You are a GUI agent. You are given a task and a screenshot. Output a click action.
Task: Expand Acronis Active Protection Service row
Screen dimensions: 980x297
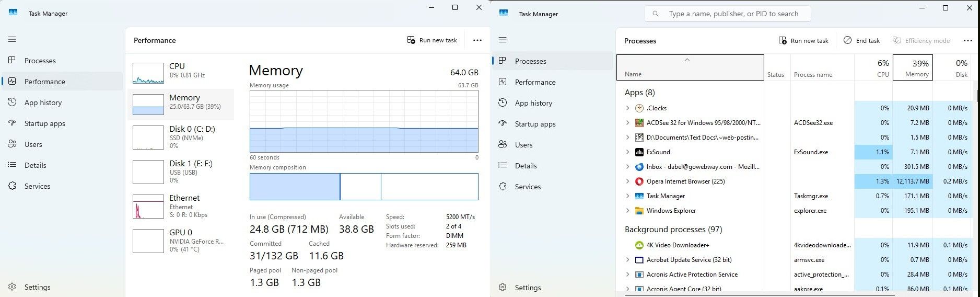click(627, 275)
